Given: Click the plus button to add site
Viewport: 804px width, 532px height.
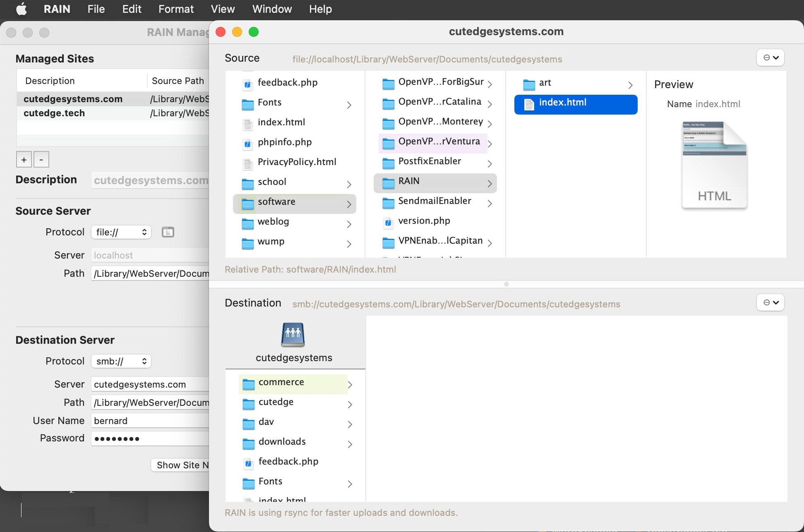Looking at the screenshot, I should click(24, 159).
